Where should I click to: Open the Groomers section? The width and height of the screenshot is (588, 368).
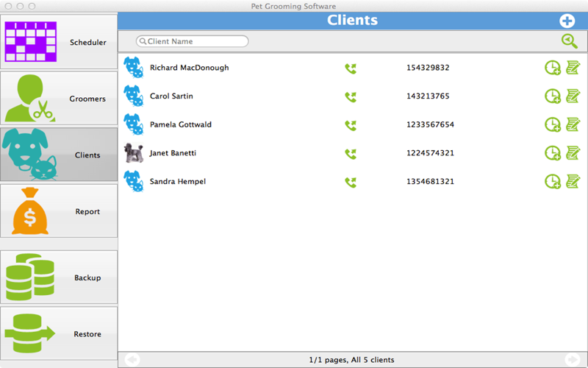(59, 99)
